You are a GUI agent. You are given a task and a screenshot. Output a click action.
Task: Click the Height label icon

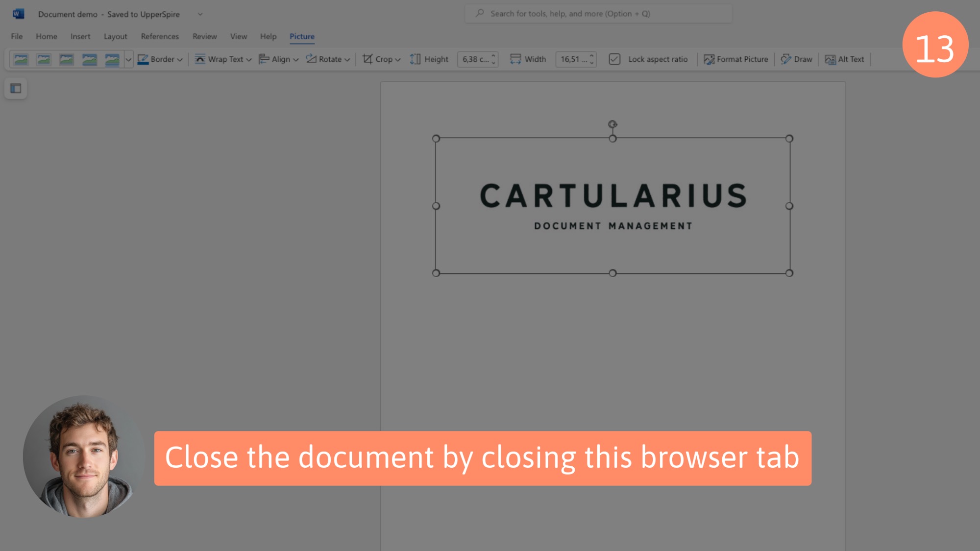click(x=416, y=59)
